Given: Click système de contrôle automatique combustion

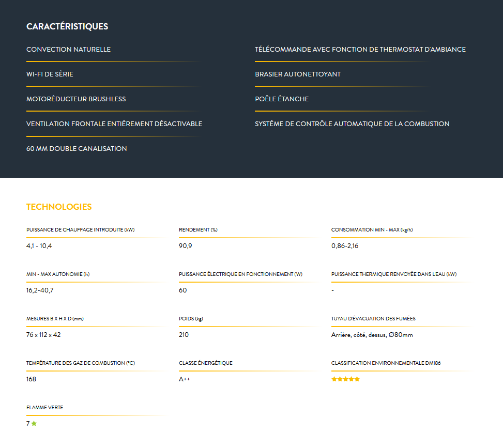Looking at the screenshot, I should [x=352, y=124].
